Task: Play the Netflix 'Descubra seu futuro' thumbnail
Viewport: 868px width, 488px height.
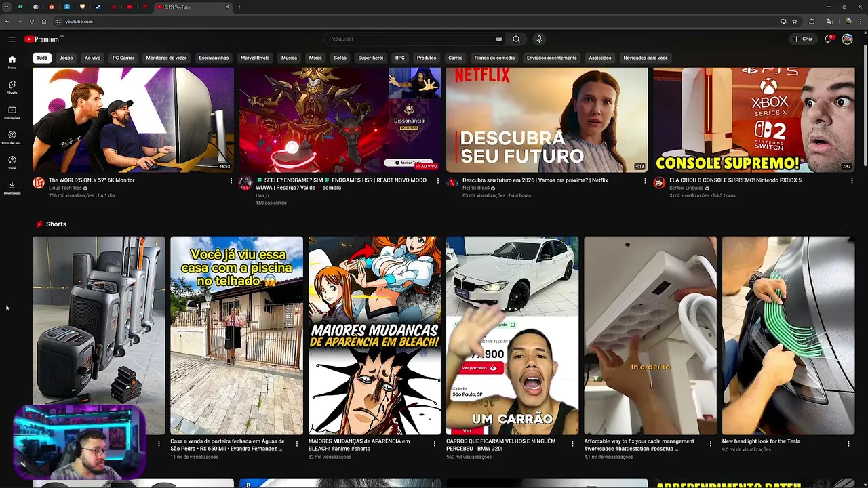Action: pyautogui.click(x=547, y=120)
